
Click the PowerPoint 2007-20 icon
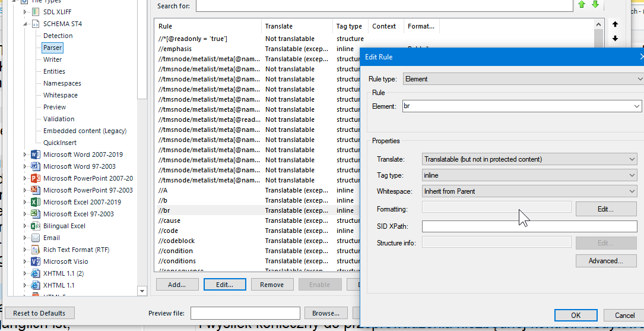pyautogui.click(x=36, y=178)
